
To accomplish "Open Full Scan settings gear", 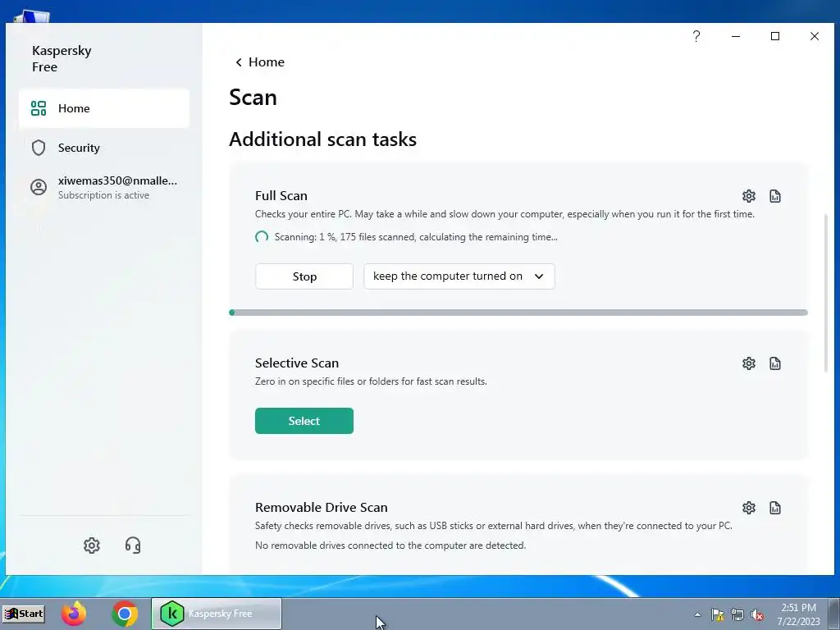I will coord(748,196).
